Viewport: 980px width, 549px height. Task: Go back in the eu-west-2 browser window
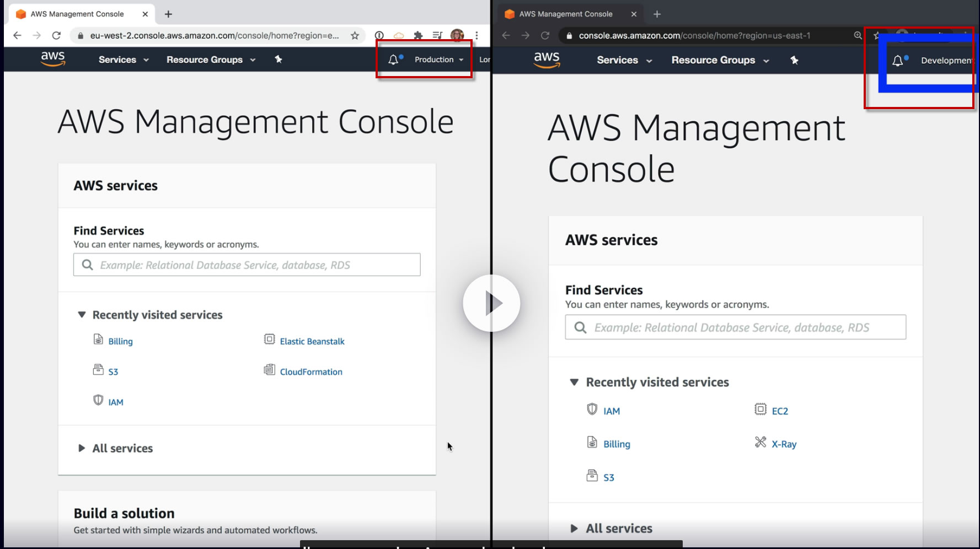(x=17, y=35)
